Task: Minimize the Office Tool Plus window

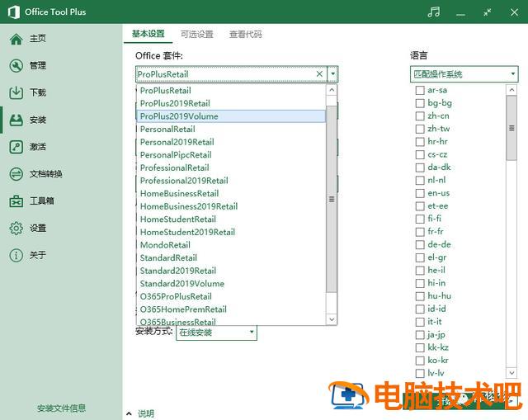Action: pyautogui.click(x=460, y=14)
